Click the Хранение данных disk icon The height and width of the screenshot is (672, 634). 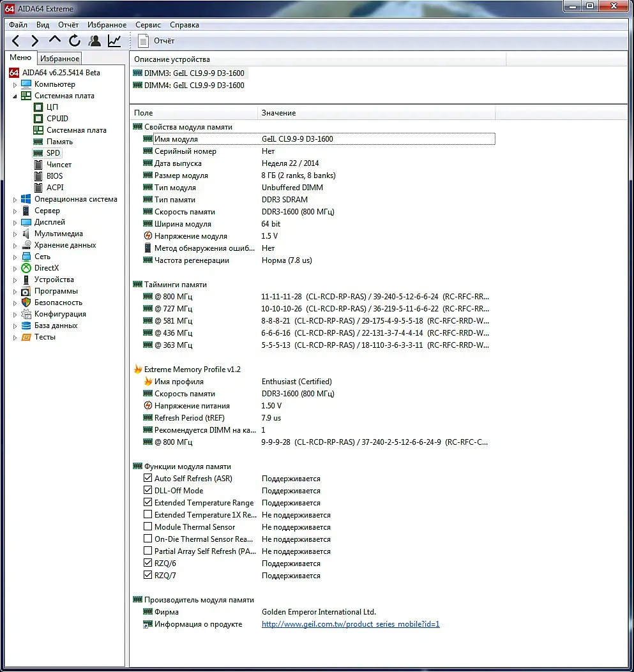[x=26, y=245]
